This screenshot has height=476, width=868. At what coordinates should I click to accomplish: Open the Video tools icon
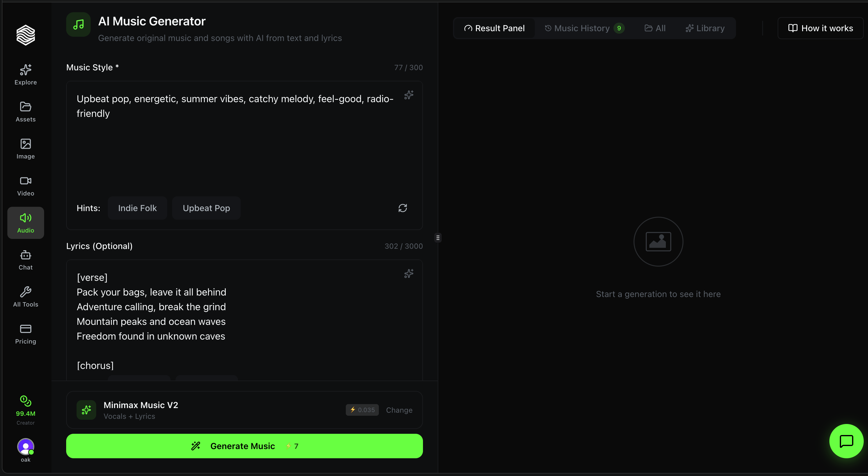tap(26, 185)
